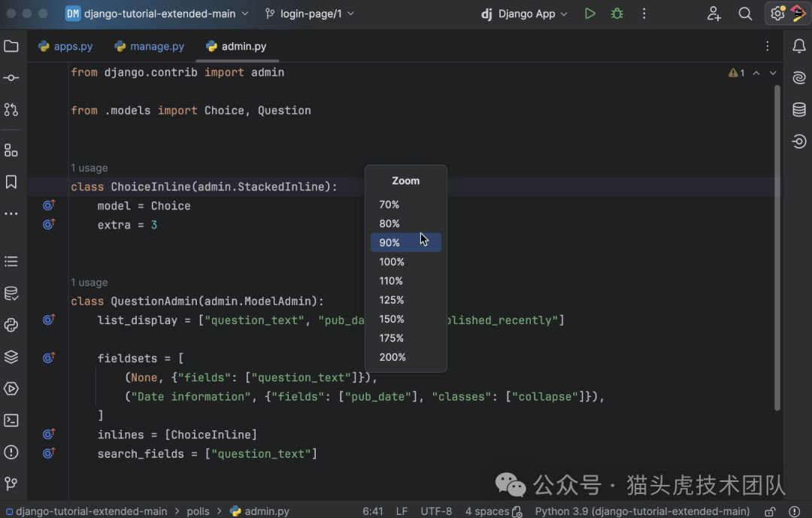This screenshot has height=518, width=812.
Task: Open the Bookmarks tool window
Action: point(11,182)
